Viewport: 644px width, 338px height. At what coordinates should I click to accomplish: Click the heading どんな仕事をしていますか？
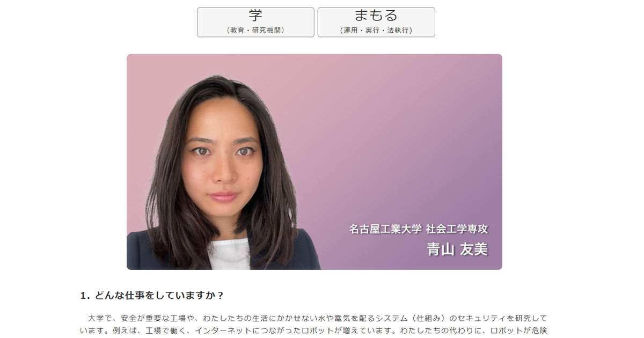point(159,296)
